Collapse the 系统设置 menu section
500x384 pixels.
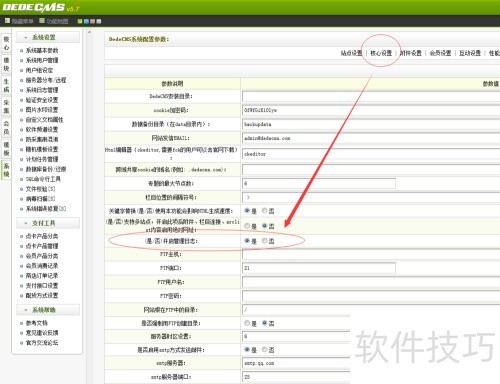click(48, 37)
